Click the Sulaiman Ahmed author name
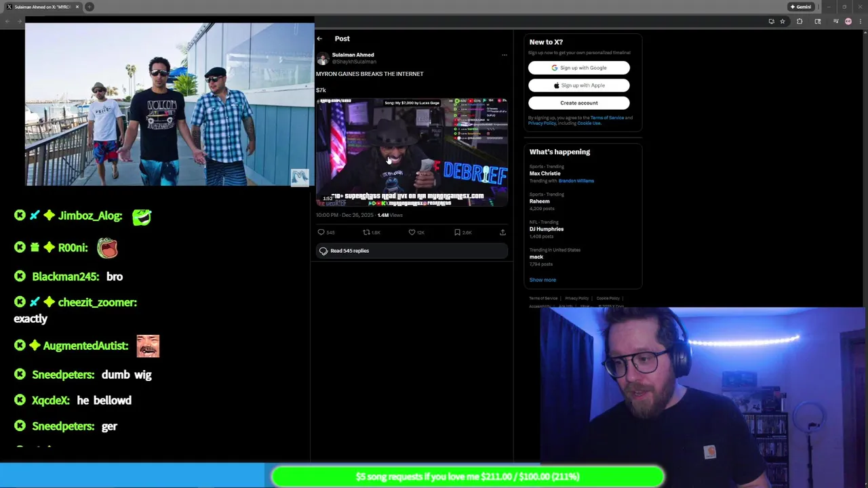Screen dimensions: 868x488 point(353,55)
